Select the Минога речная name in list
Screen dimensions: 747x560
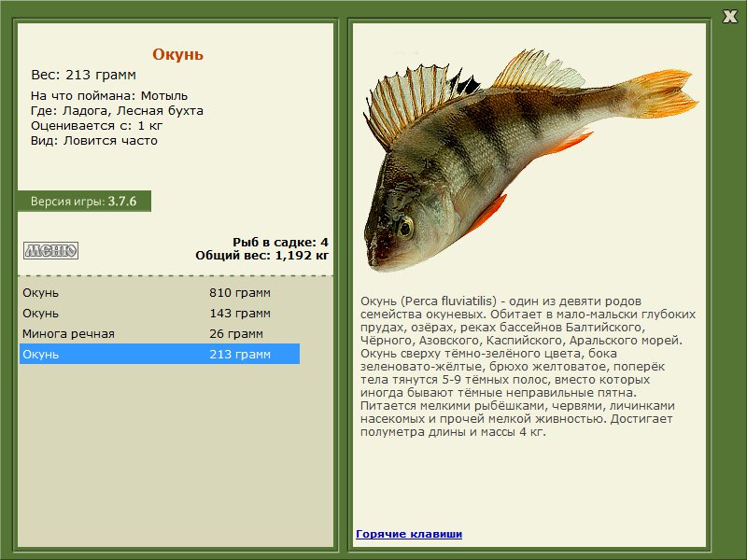coord(68,333)
